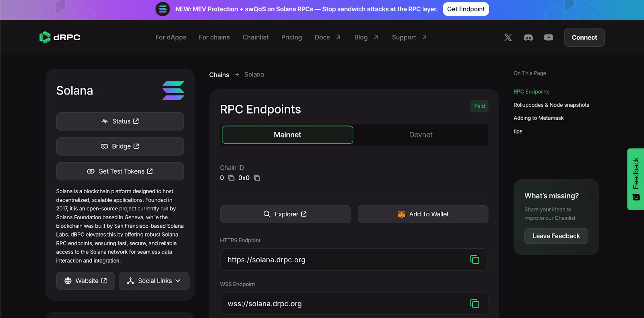644x318 pixels.
Task: Visit the Solana Website button
Action: [x=86, y=281]
